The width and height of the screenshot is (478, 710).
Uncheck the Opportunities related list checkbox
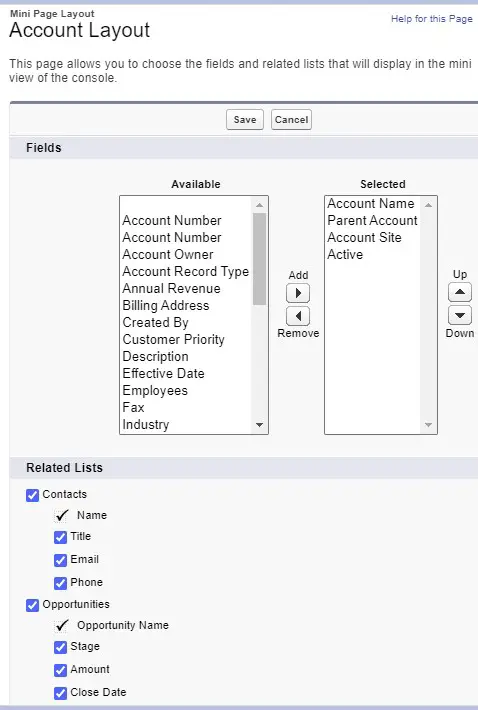pyautogui.click(x=32, y=605)
